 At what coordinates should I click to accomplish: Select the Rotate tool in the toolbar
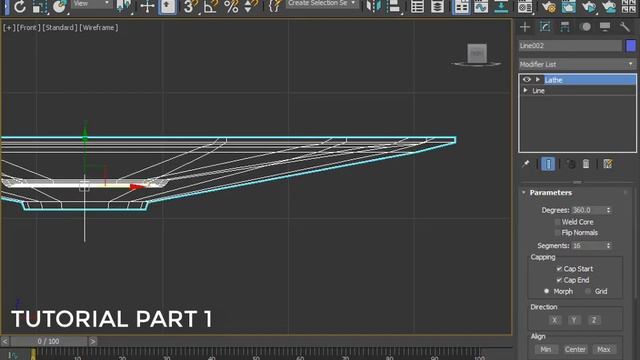(19, 7)
